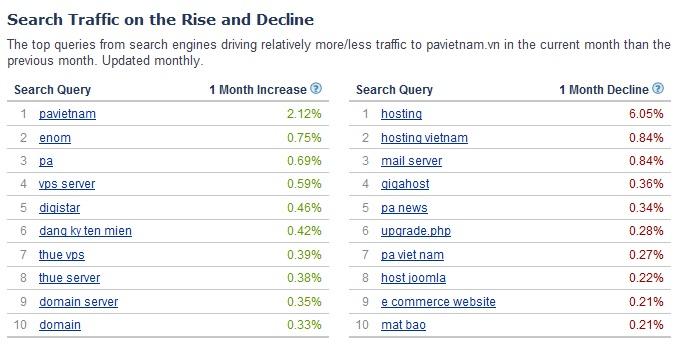Screen dimensions: 686x363
Task: Open the enom query link
Action: click(x=55, y=138)
